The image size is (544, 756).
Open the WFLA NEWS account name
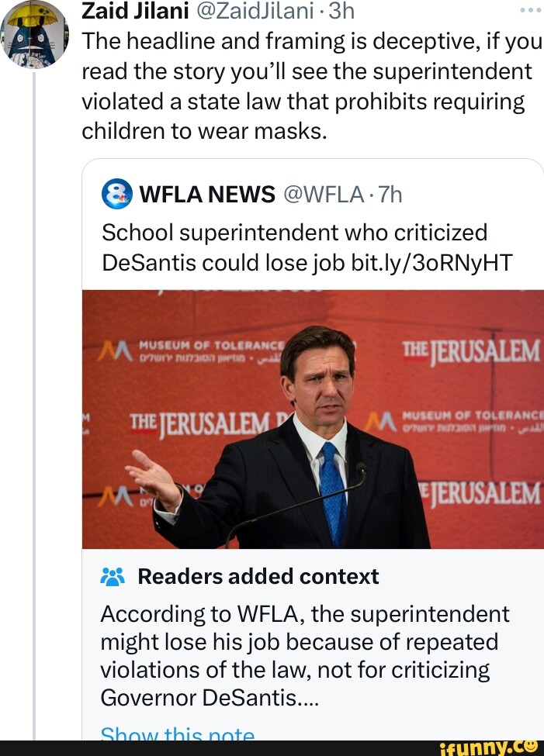pos(207,194)
